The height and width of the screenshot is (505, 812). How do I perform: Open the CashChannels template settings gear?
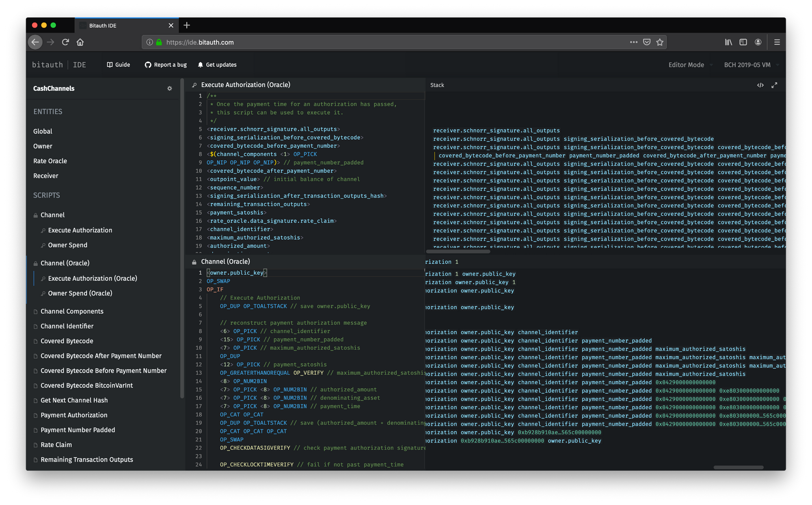click(170, 88)
